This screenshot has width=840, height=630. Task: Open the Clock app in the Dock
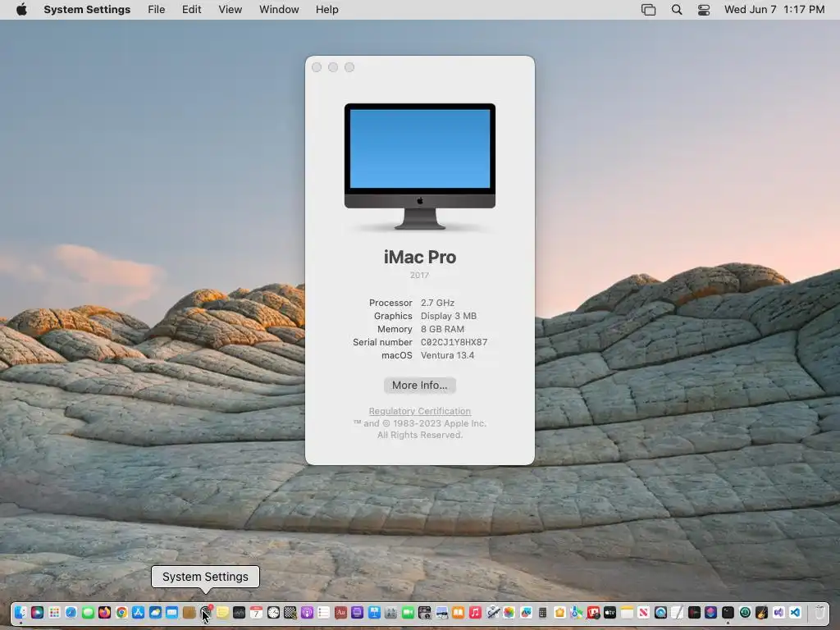point(273,612)
